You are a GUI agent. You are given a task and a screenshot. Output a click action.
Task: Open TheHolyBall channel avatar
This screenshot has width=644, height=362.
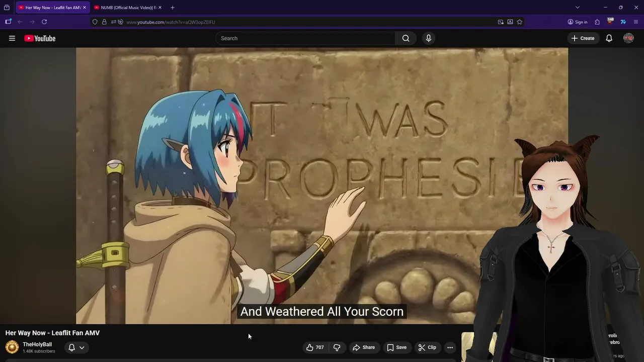(x=12, y=347)
